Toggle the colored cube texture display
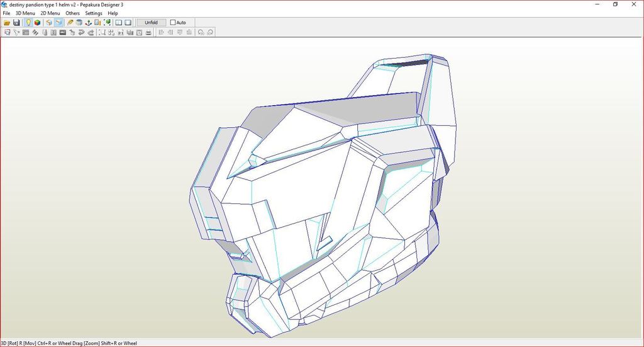Image resolution: width=644 pixels, height=347 pixels. coord(37,23)
